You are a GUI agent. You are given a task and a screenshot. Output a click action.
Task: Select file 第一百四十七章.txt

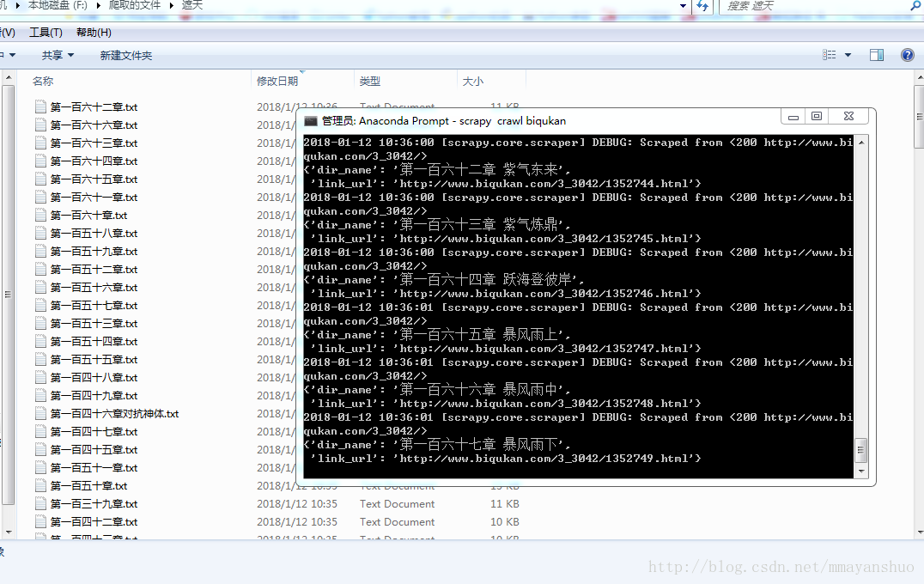point(94,432)
